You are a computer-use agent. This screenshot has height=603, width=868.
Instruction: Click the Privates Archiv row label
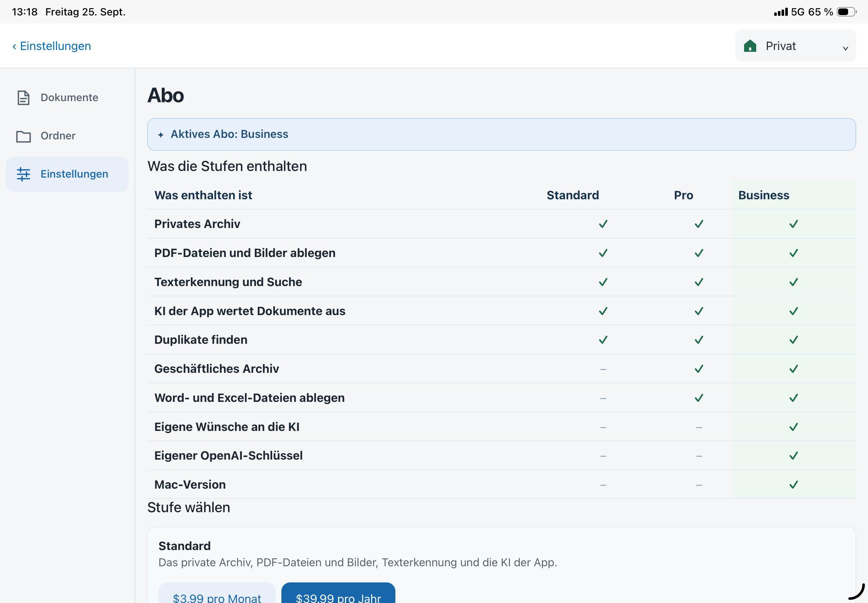click(x=197, y=224)
